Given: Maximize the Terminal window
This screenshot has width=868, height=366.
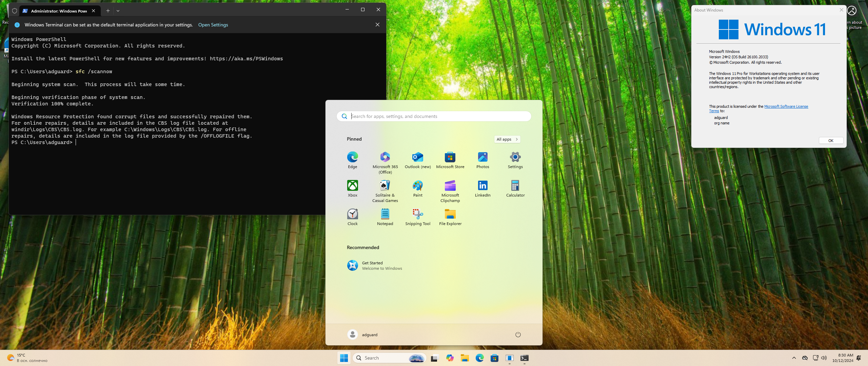Looking at the screenshot, I should click(x=362, y=9).
